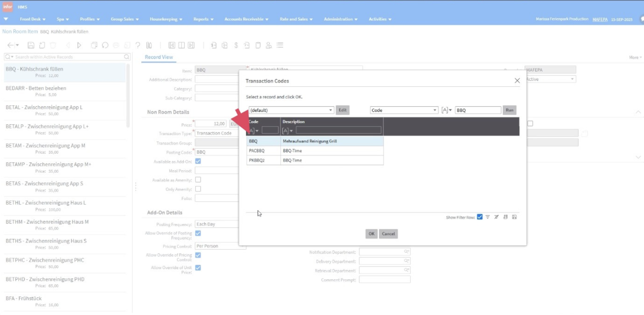Click the next record arrow icon

(x=79, y=45)
